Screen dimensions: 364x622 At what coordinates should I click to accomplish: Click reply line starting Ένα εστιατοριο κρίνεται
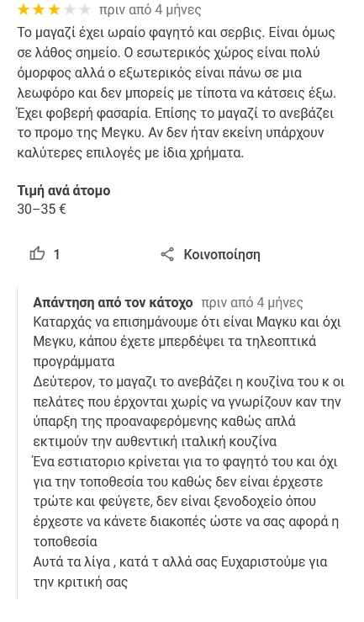(x=186, y=462)
